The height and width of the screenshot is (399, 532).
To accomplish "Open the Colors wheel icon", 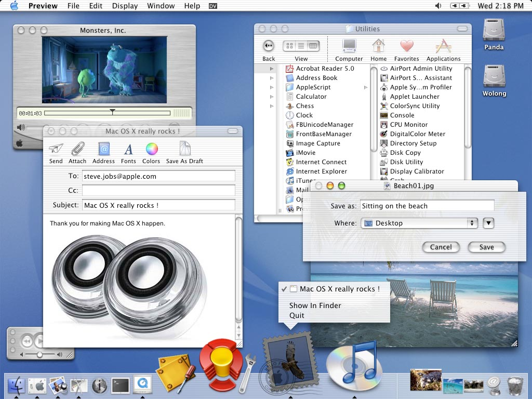I will point(151,150).
